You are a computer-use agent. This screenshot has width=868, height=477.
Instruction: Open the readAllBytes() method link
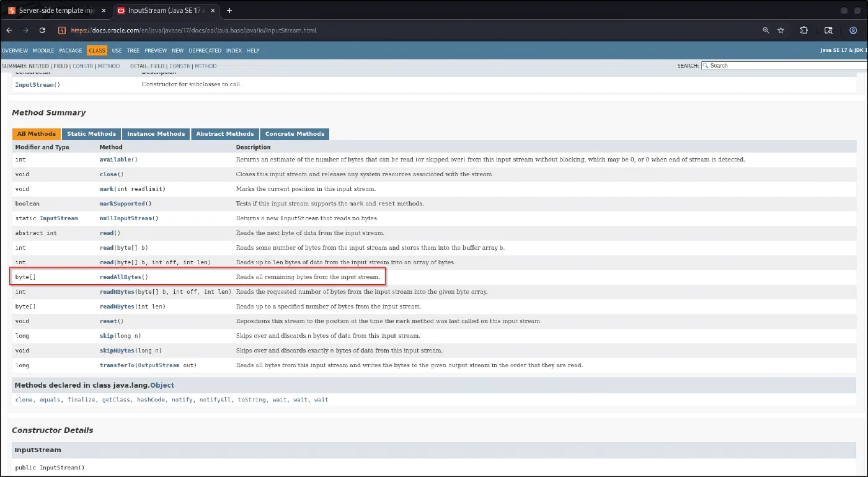(120, 277)
